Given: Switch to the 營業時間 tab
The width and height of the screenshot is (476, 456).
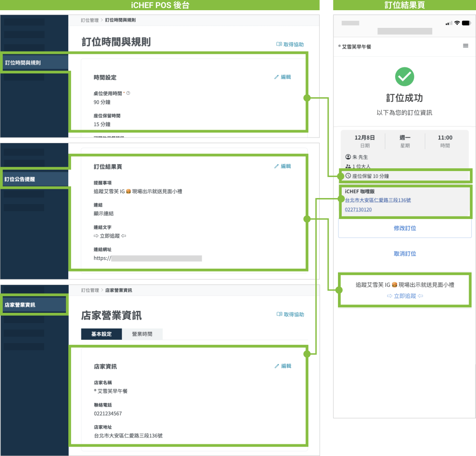Looking at the screenshot, I should 142,334.
